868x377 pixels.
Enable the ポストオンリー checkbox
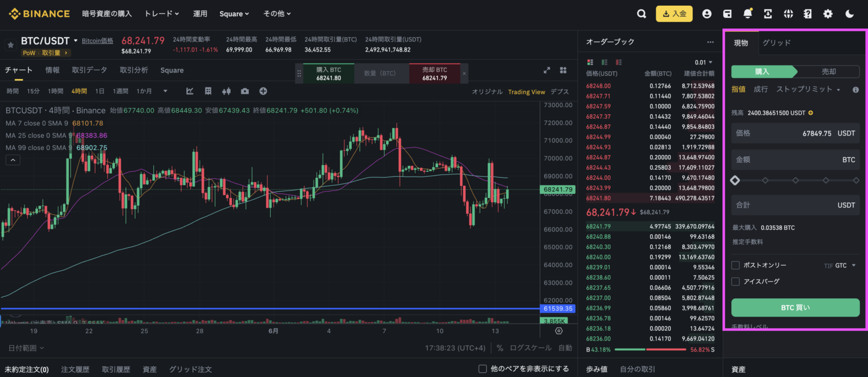pos(735,265)
